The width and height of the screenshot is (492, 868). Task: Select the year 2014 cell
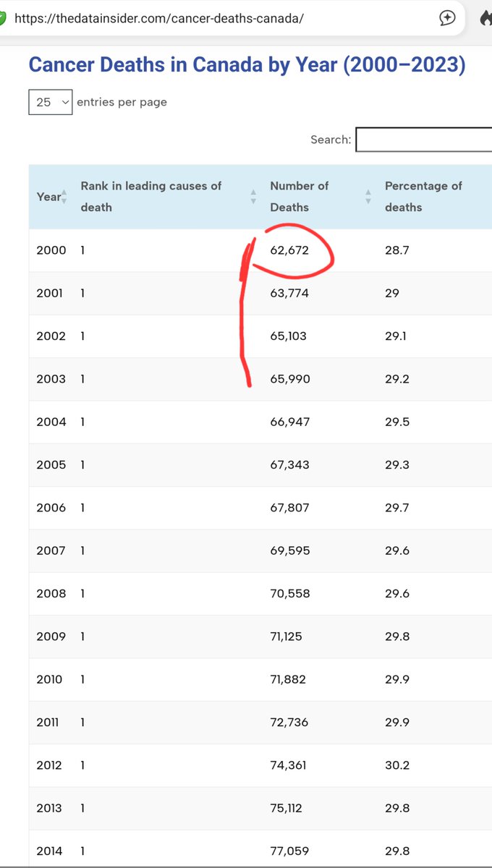50,851
